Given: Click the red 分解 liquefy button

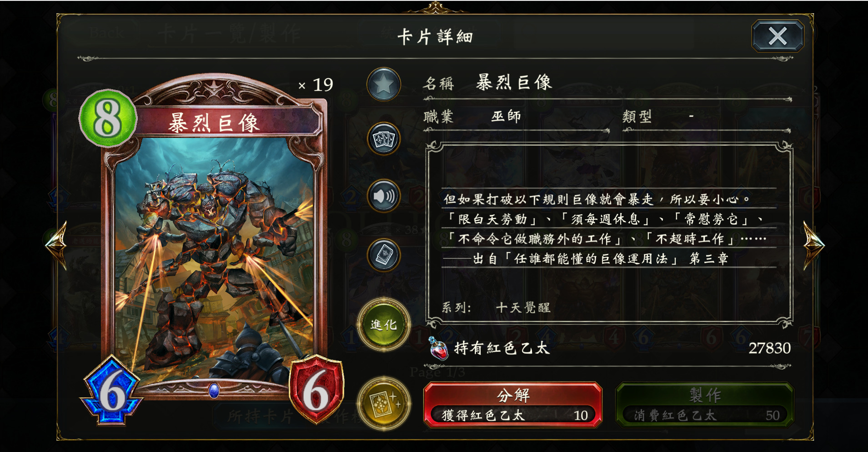Looking at the screenshot, I should coord(513,405).
